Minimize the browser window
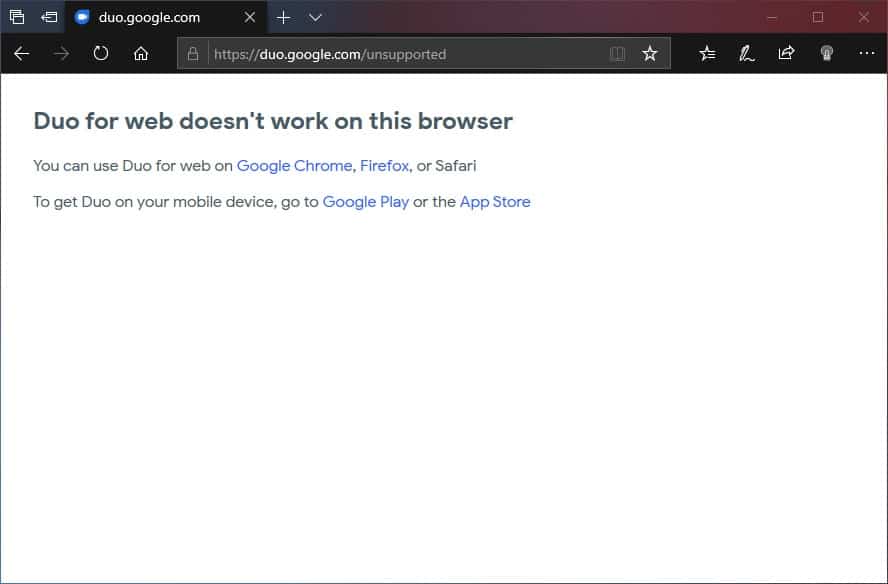 coord(772,18)
